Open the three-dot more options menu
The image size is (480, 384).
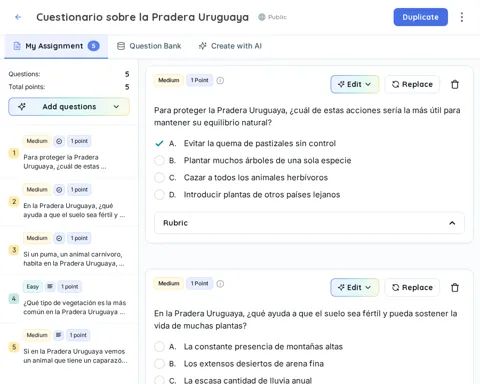coord(462,17)
